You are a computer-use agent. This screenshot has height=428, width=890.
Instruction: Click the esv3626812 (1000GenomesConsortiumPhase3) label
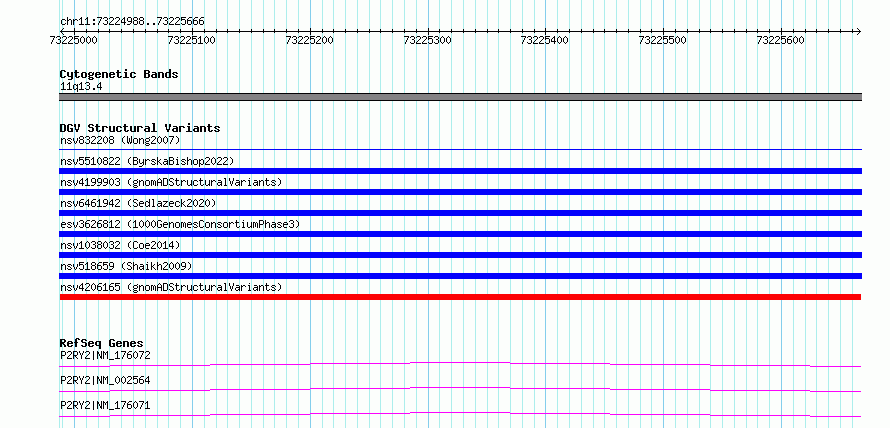[x=180, y=224]
